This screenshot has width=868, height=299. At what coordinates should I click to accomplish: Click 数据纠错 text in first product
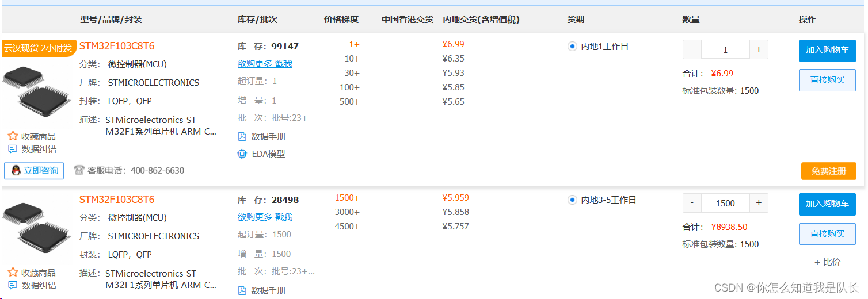click(x=39, y=149)
